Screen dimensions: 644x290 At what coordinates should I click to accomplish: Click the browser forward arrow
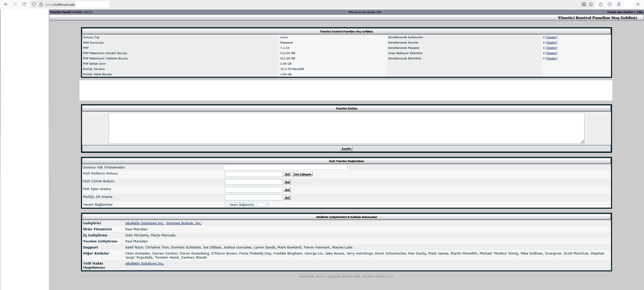click(x=15, y=4)
